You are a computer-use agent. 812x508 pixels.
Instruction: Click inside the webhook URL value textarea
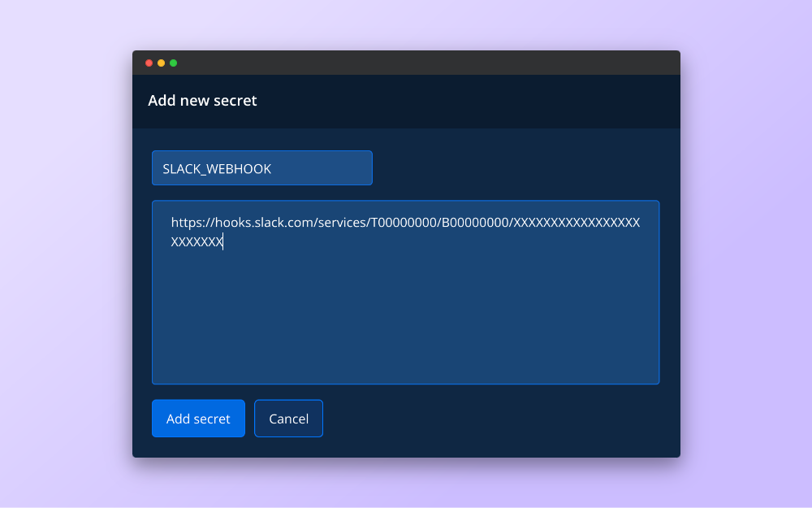coord(405,293)
